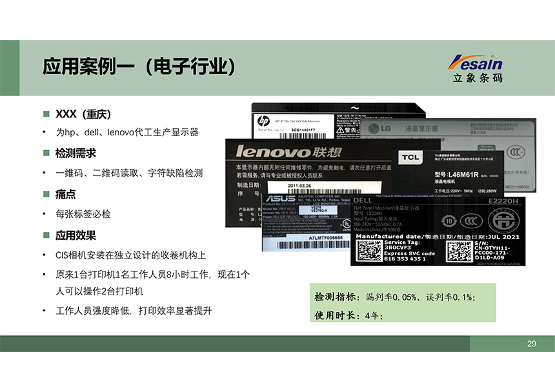Click the Manufactured date JUL 2021 line
This screenshot has width=555, height=392.
[438, 237]
